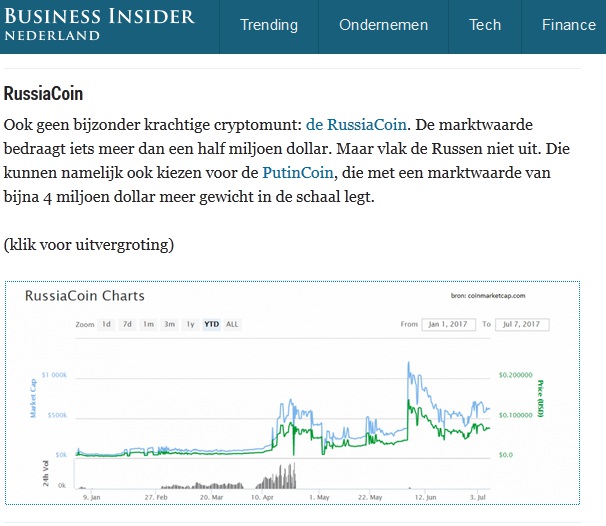Open the PutinCoin link
The width and height of the screenshot is (606, 526).
[298, 173]
